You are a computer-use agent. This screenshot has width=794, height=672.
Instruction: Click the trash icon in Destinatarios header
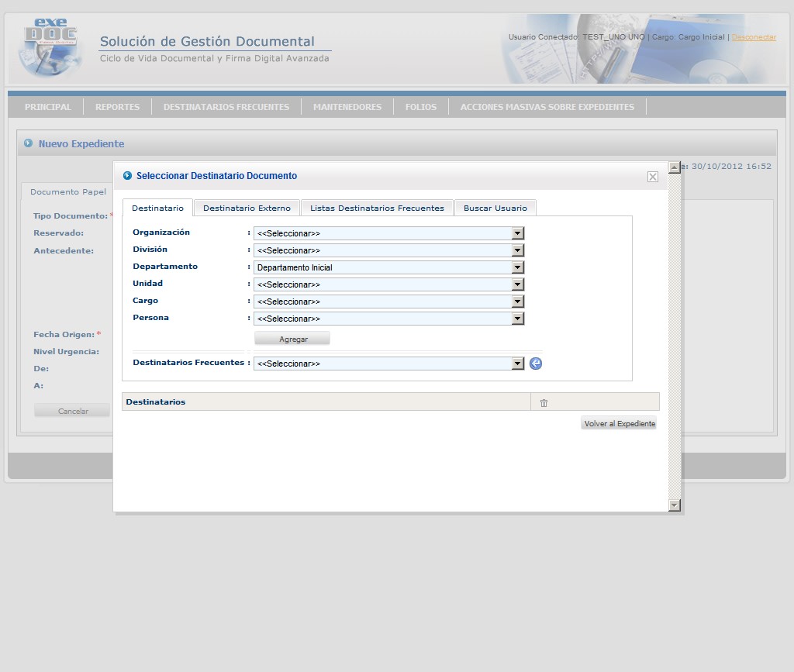pyautogui.click(x=544, y=403)
